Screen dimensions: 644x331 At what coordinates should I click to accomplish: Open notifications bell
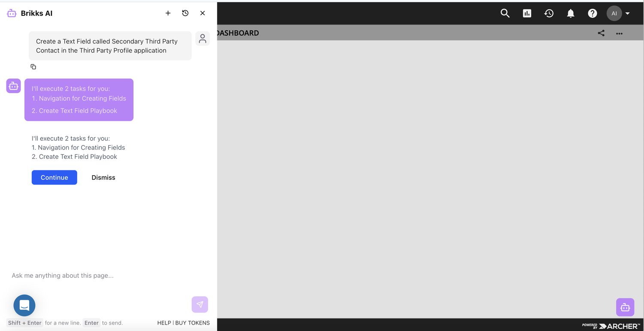571,13
